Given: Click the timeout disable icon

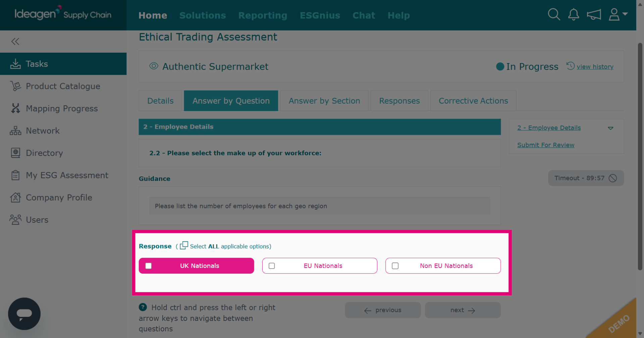Looking at the screenshot, I should tap(613, 178).
